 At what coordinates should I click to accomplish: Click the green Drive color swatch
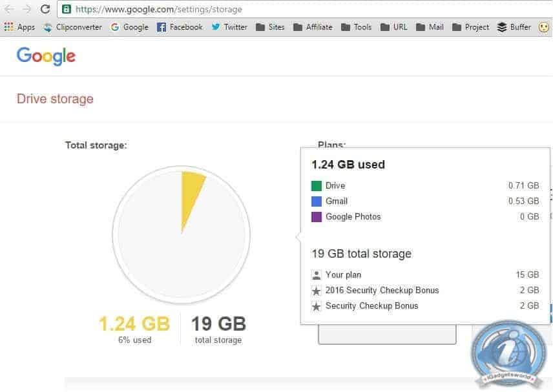317,186
